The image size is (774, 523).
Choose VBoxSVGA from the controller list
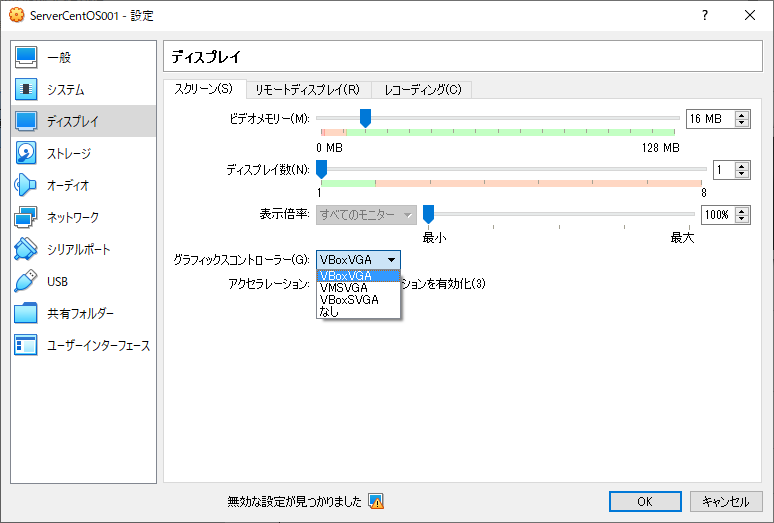point(358,299)
